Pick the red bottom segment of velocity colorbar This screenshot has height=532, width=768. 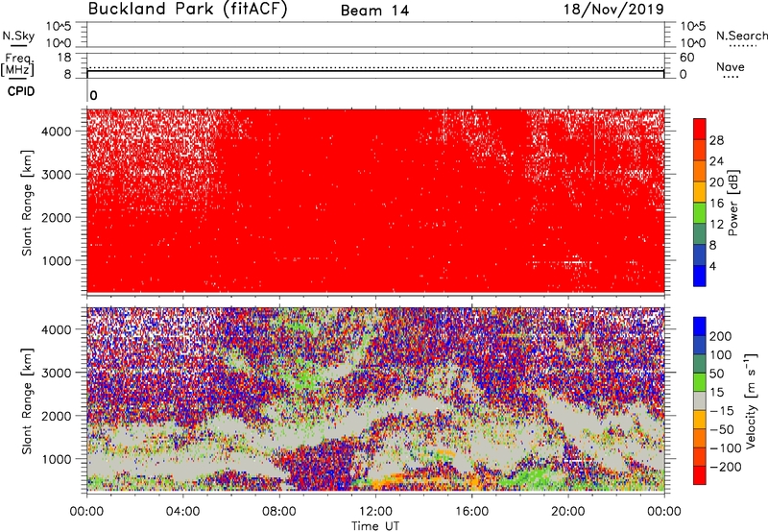700,475
